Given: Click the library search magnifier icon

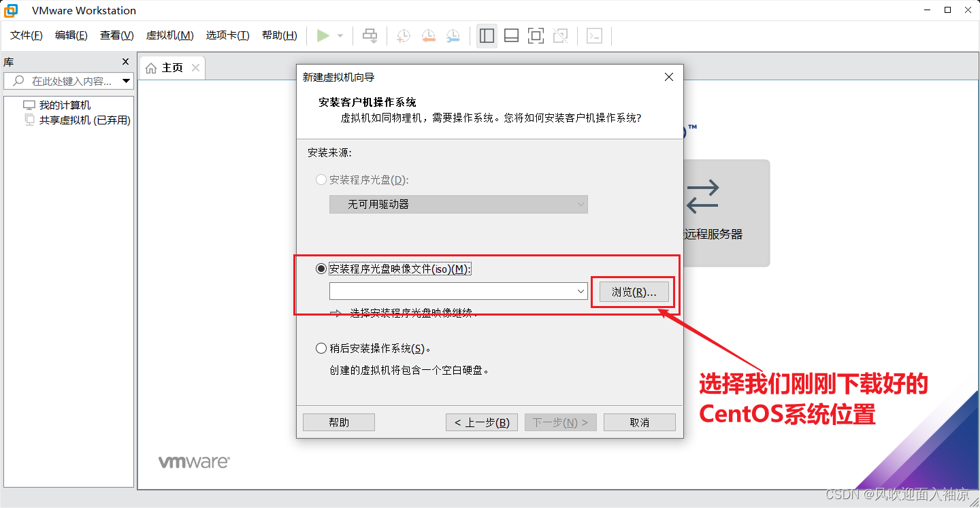Looking at the screenshot, I should coord(18,81).
